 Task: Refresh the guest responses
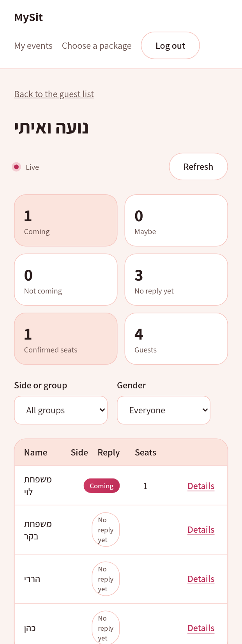point(198,167)
